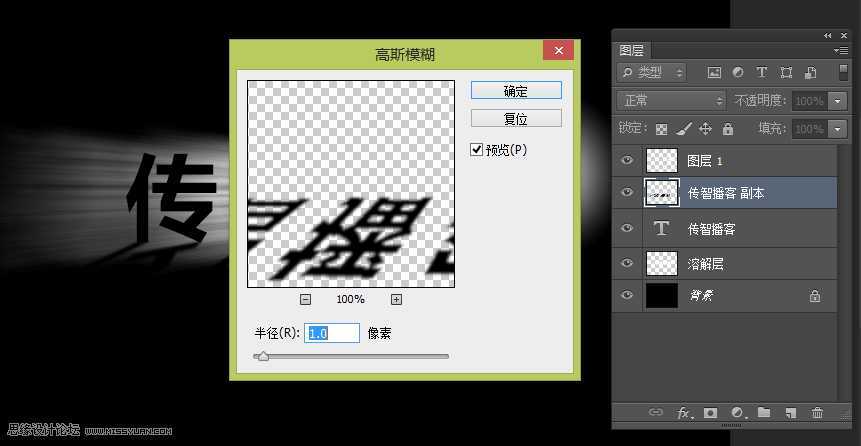
Task: Click the T icon of 传智播客 text layer
Action: point(662,228)
